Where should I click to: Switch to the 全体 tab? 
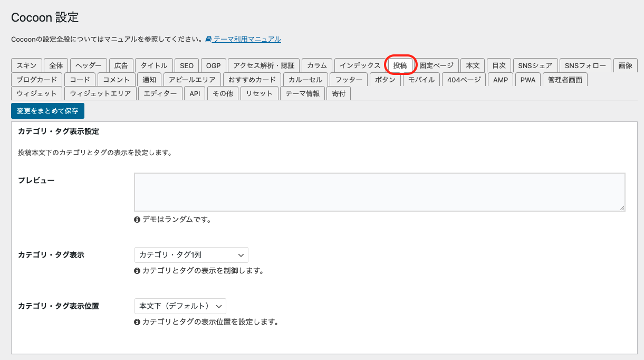56,65
